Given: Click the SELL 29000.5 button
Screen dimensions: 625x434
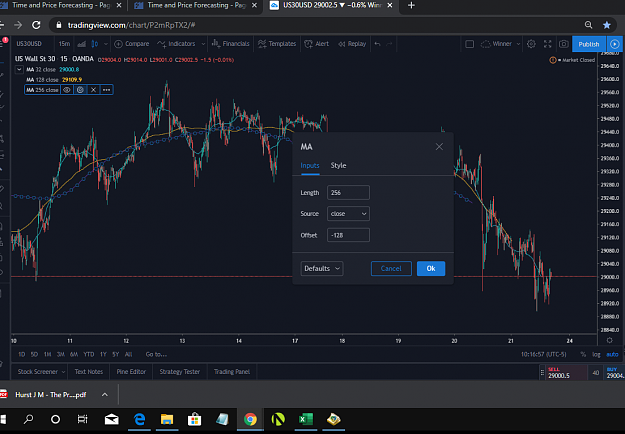Looking at the screenshot, I should (564, 373).
